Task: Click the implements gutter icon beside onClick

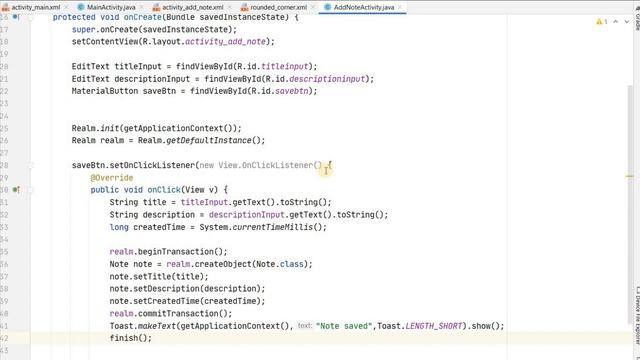Action: coord(16,189)
